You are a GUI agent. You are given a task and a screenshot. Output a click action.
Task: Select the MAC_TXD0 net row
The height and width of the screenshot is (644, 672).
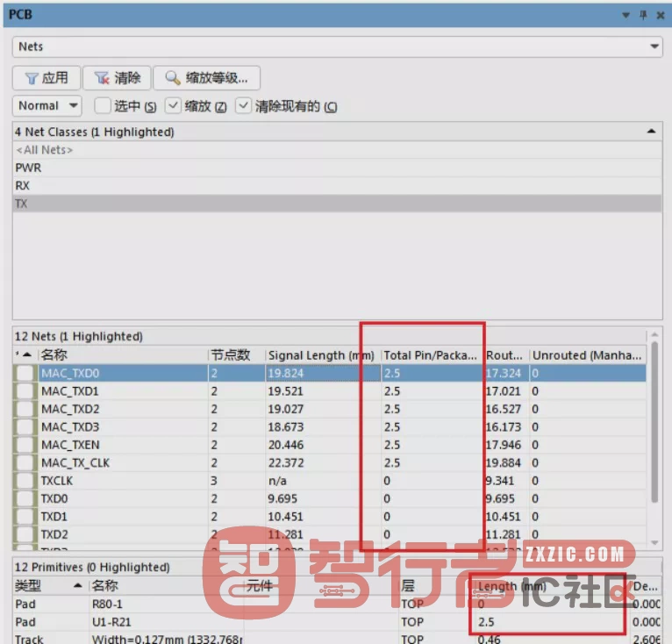(x=330, y=374)
